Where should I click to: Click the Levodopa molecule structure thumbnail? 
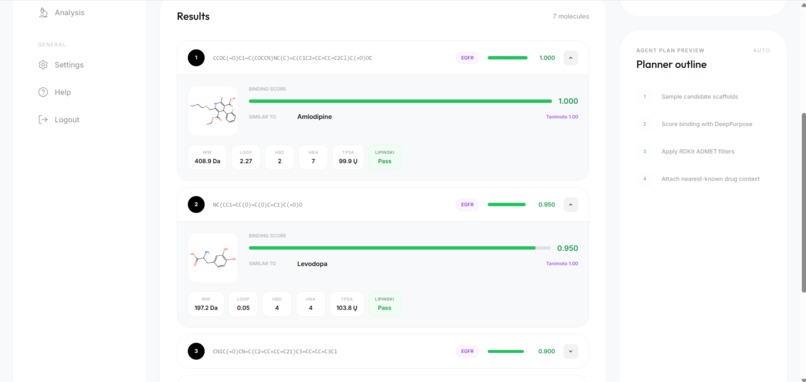click(x=213, y=258)
